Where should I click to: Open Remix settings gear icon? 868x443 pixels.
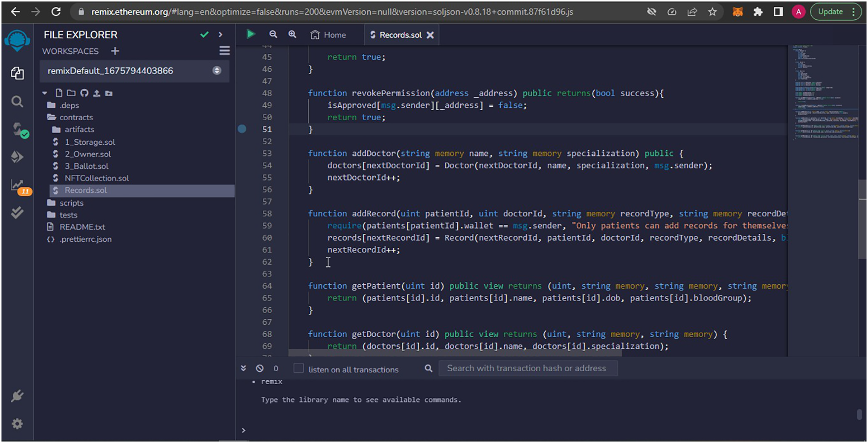click(x=17, y=424)
